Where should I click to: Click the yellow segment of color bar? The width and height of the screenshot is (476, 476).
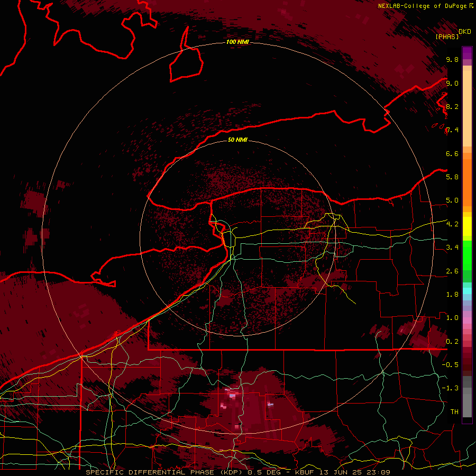coord(467,226)
